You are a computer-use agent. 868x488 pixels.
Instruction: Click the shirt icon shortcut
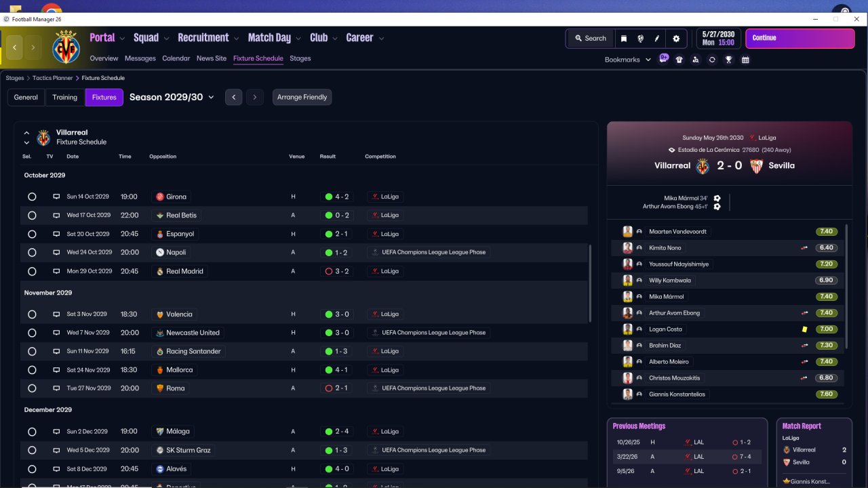(x=679, y=60)
